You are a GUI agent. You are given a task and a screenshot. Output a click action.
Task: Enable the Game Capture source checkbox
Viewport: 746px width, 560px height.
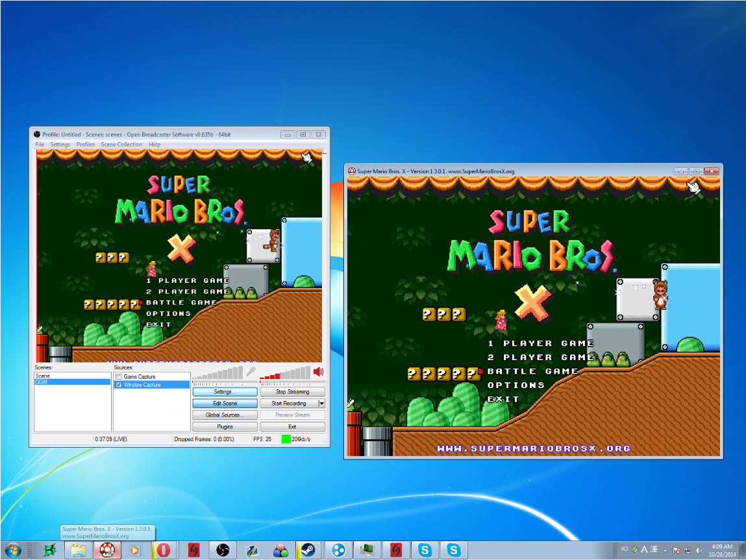click(x=119, y=377)
